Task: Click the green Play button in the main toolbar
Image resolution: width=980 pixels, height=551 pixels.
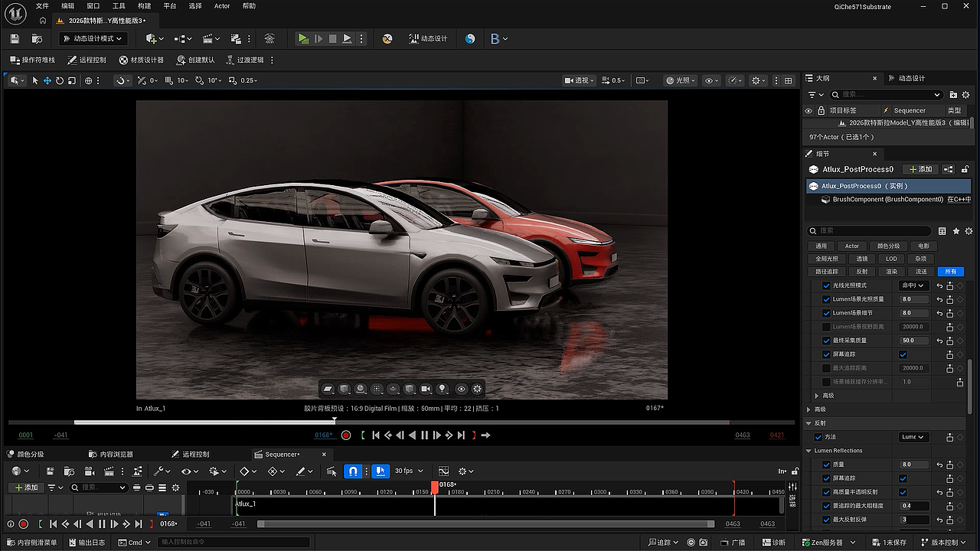Action: (303, 38)
